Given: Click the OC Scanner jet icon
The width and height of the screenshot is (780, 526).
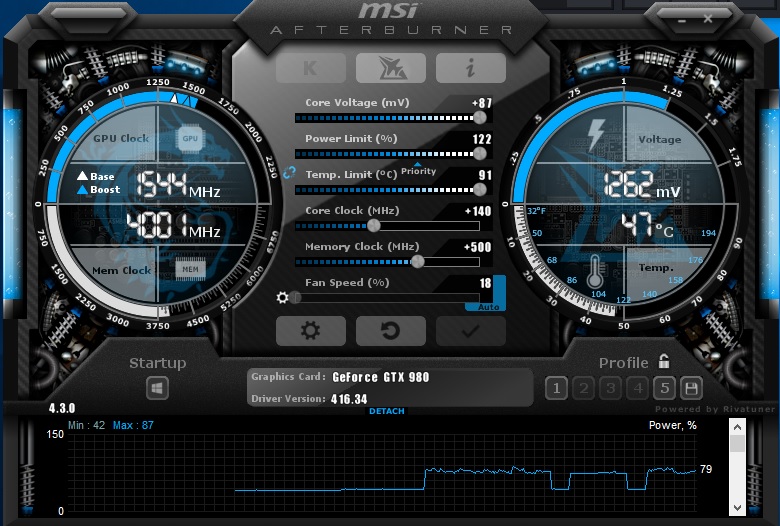Looking at the screenshot, I should tap(390, 68).
